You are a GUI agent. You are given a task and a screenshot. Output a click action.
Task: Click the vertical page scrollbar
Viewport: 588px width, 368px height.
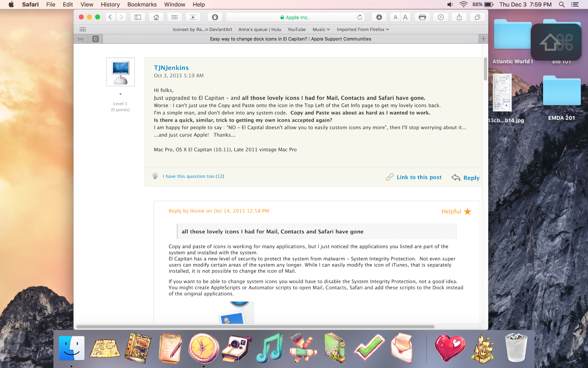tap(485, 69)
